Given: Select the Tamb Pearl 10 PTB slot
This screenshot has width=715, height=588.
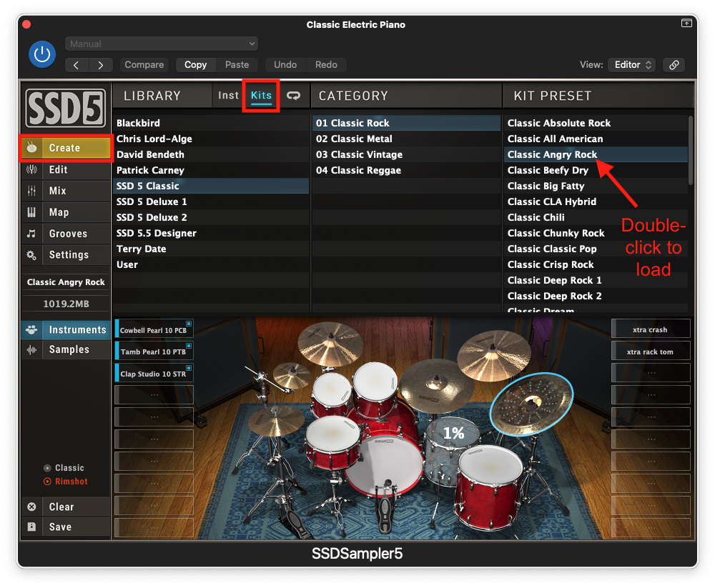Looking at the screenshot, I should pyautogui.click(x=154, y=351).
